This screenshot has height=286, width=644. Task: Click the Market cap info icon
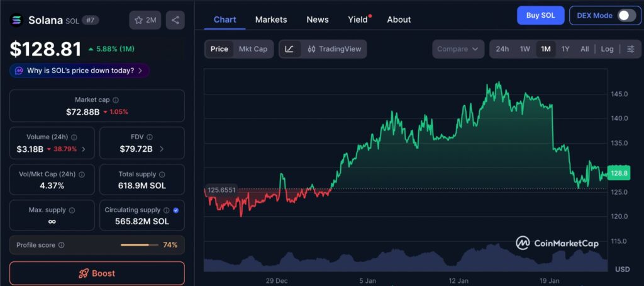[116, 100]
